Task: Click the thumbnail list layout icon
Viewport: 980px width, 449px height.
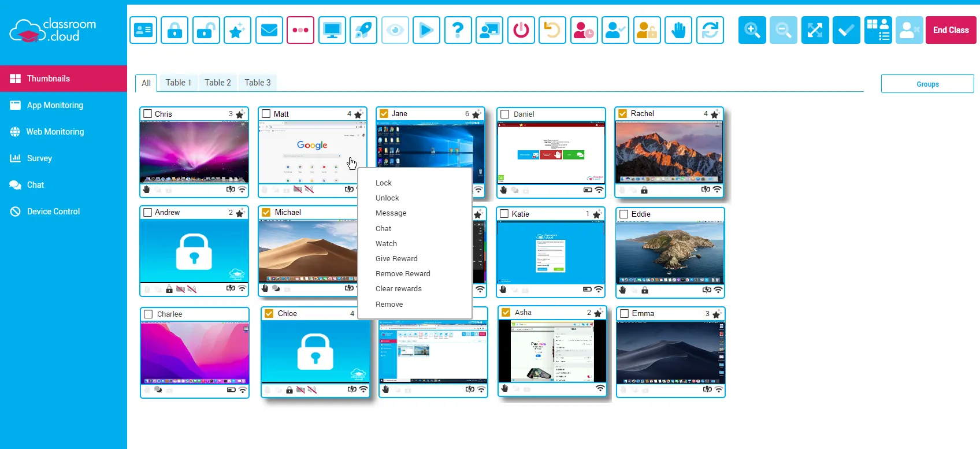Action: [878, 30]
